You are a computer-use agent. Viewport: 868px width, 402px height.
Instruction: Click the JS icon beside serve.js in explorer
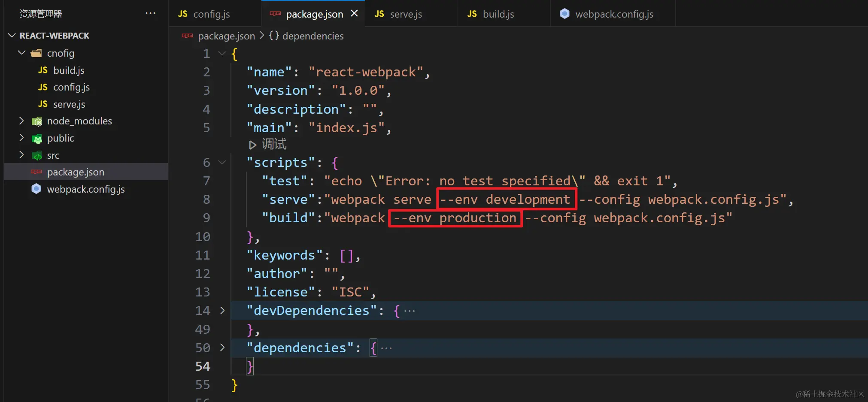point(42,104)
